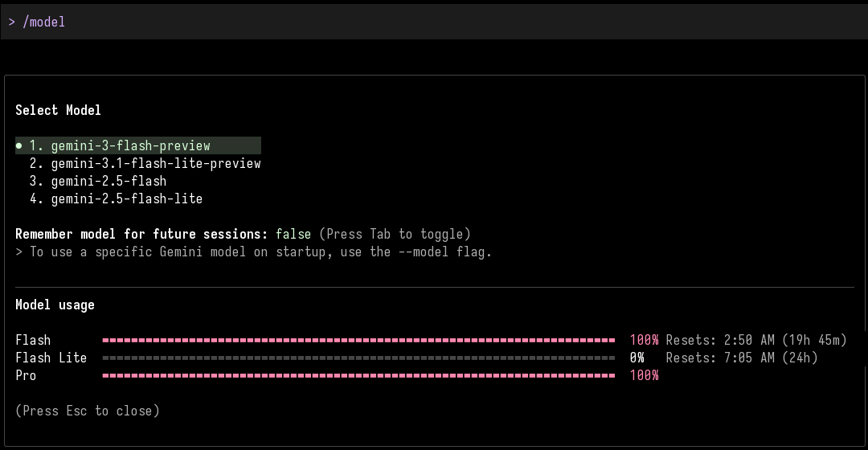868x450 pixels.
Task: Pick the gemini-2.5-flash model option
Action: point(108,182)
